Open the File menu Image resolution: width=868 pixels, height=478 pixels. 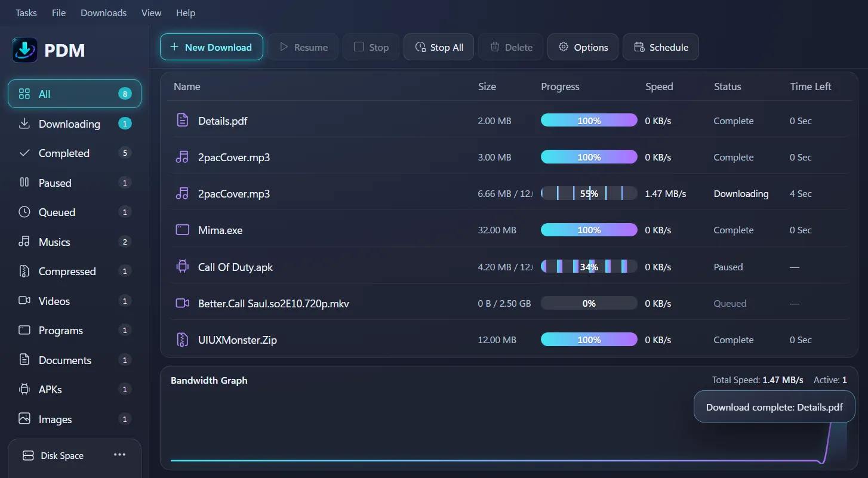[x=59, y=13]
